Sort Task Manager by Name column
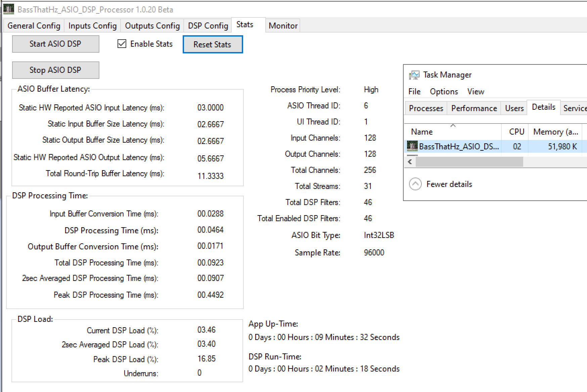This screenshot has width=587, height=392. (453, 132)
